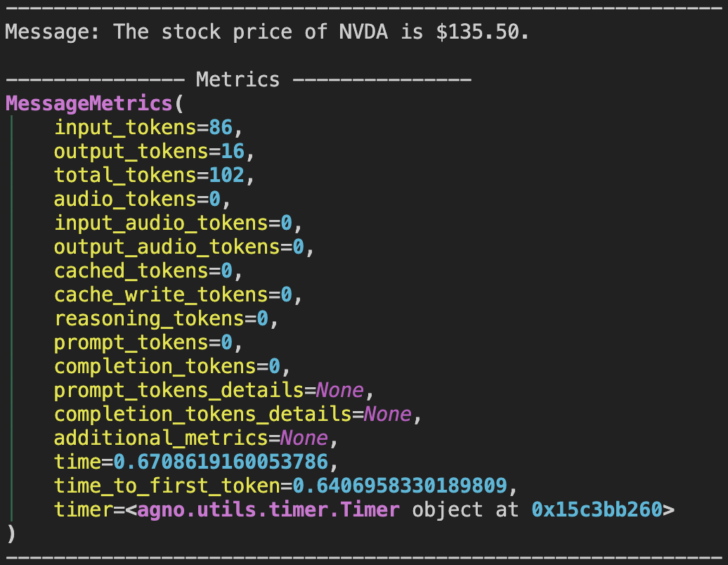Click the input_audio_tokens line
Screen dimensions: 728x565
pyautogui.click(x=178, y=223)
